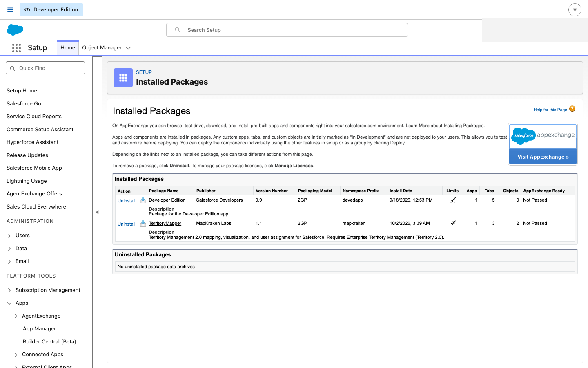Screen dimensions: 588x368
Task: Expand Subscription Management
Action: point(9,290)
